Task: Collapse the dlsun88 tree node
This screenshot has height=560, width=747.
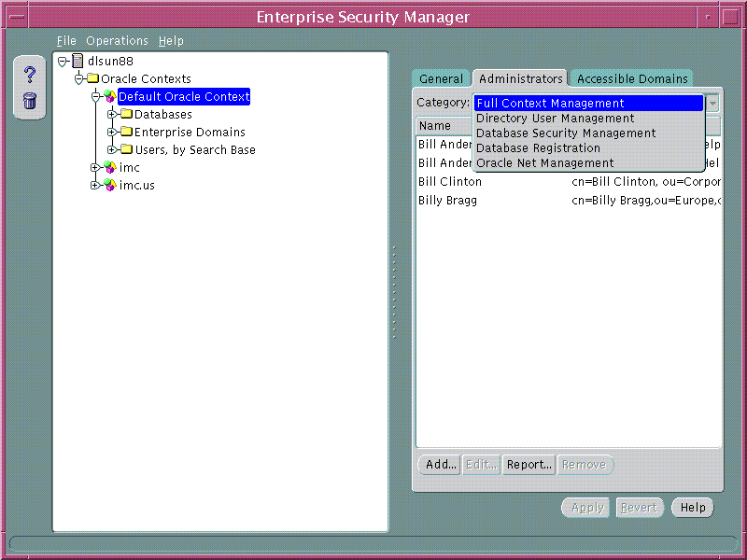Action: click(x=62, y=61)
